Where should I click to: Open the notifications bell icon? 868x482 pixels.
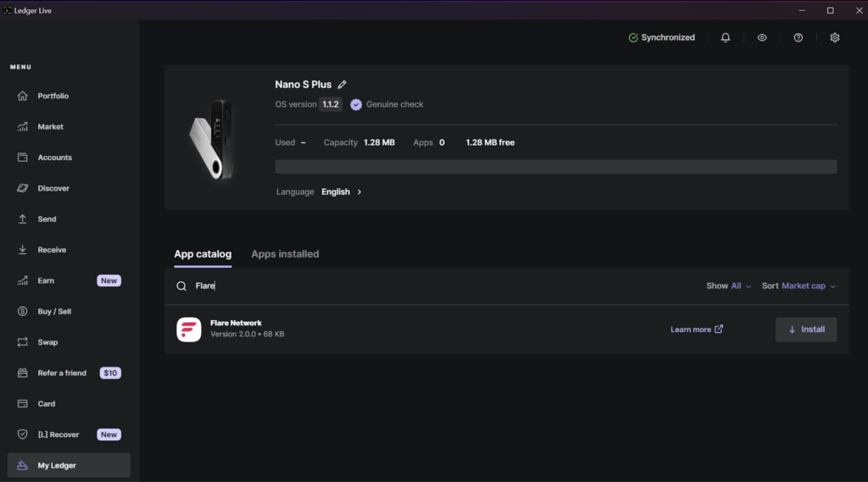(x=726, y=38)
